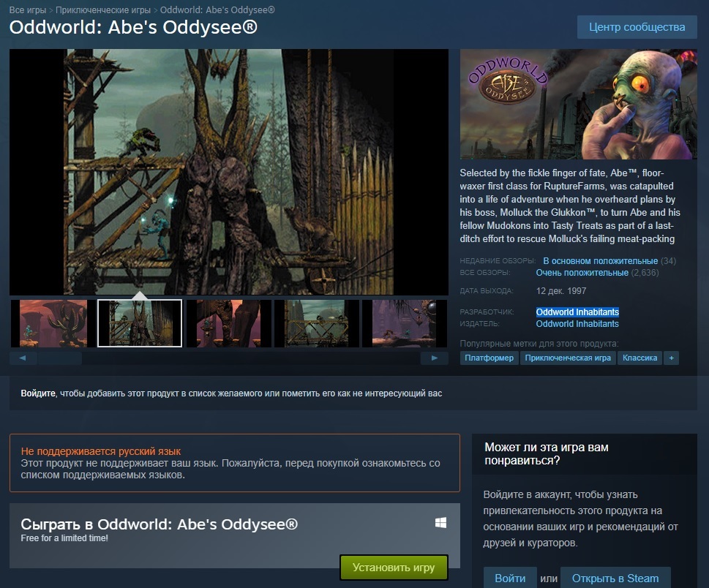Select the highlighted second screenshot thumbnail

pyautogui.click(x=140, y=323)
